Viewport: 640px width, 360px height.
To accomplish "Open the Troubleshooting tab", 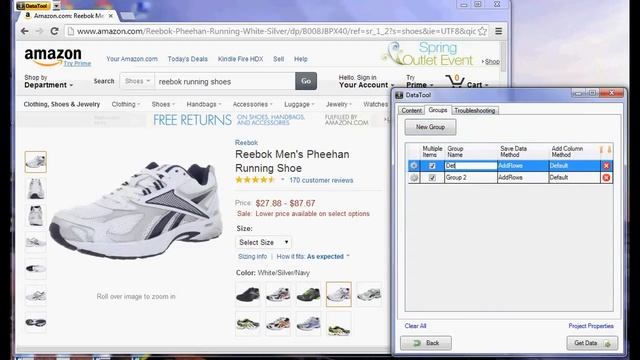I will 475,111.
